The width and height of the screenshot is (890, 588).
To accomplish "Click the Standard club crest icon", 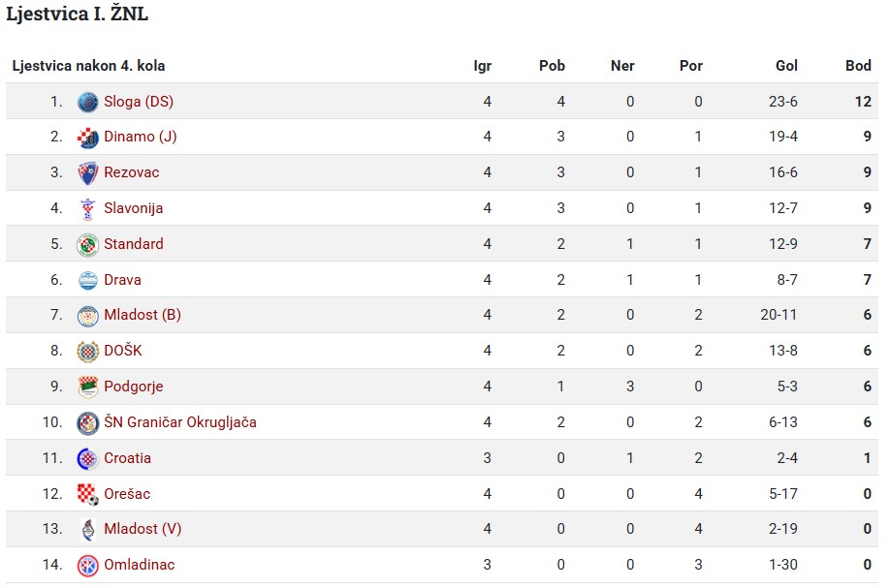I will click(88, 245).
